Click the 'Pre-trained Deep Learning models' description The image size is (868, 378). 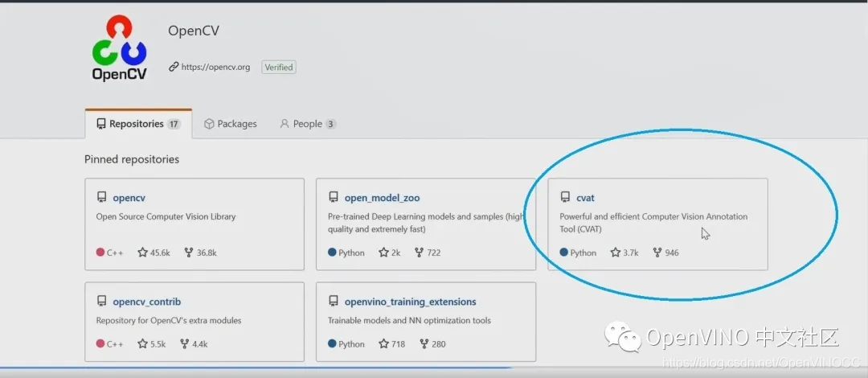pos(426,222)
